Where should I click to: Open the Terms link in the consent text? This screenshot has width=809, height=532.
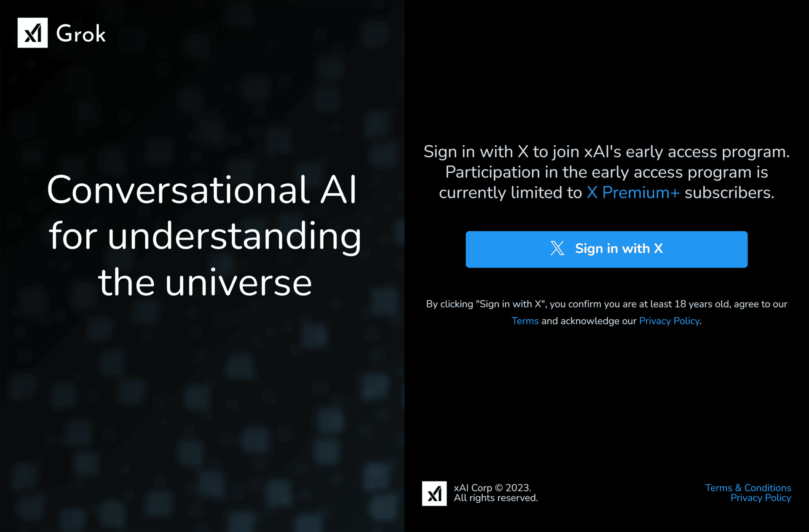click(525, 321)
